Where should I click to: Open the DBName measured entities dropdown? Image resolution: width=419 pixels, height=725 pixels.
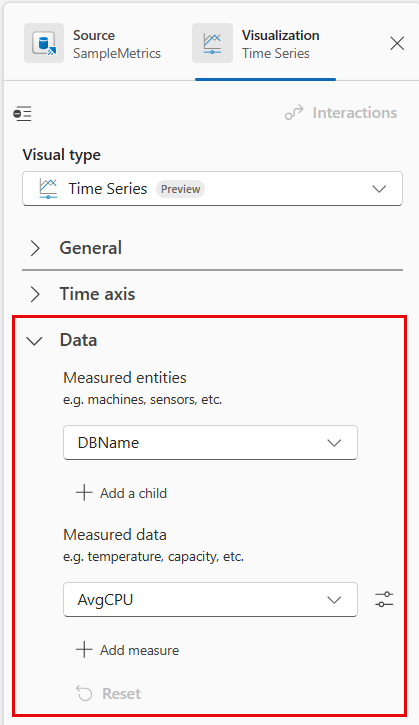click(x=210, y=442)
